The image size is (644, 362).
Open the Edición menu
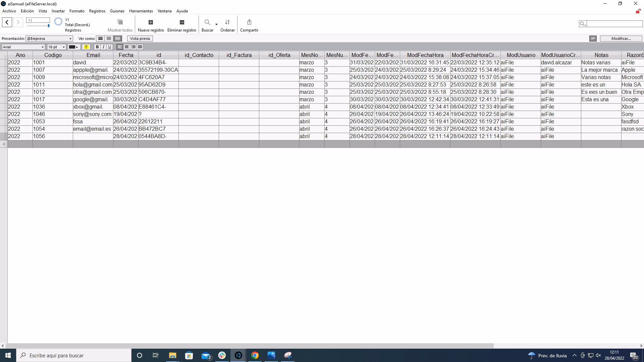(x=27, y=11)
